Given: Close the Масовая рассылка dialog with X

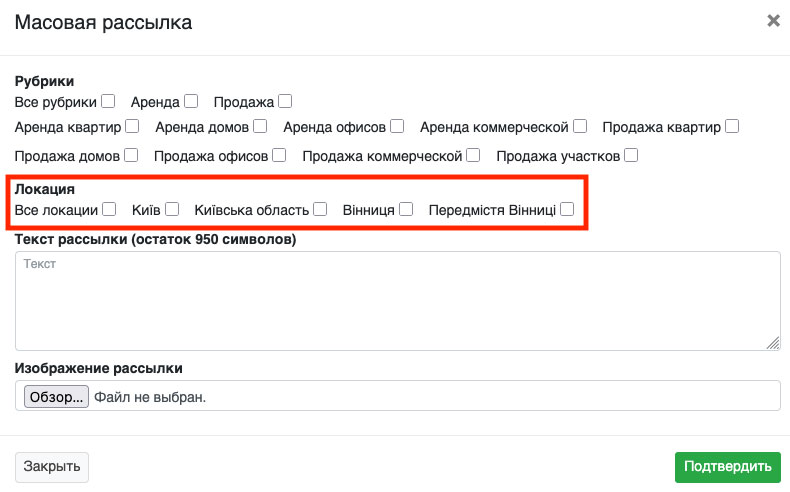Looking at the screenshot, I should [x=773, y=20].
